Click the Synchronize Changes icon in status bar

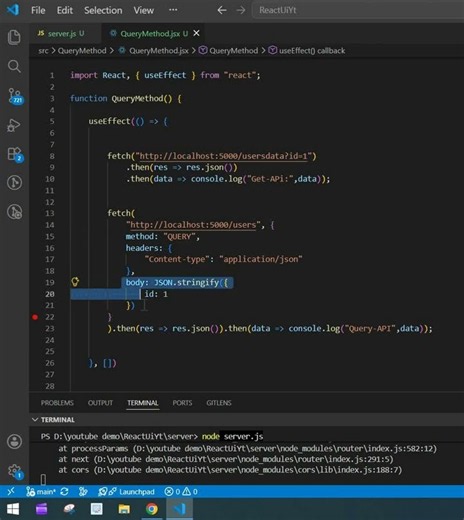pos(64,491)
